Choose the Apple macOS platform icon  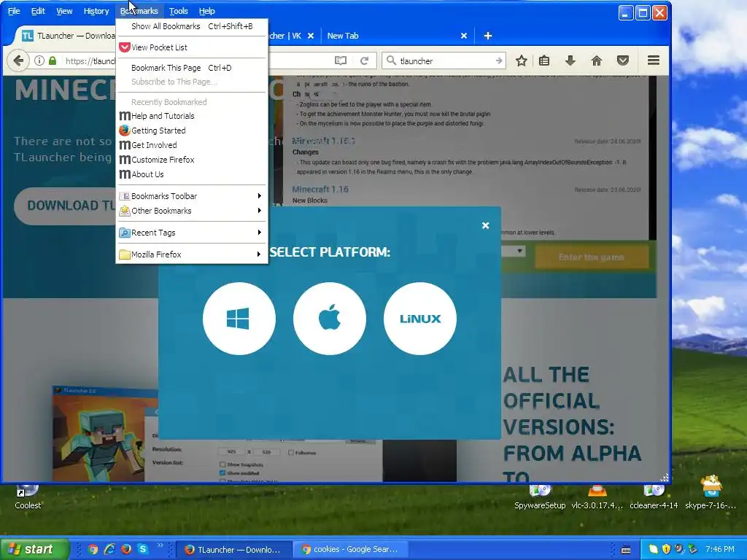click(x=330, y=319)
